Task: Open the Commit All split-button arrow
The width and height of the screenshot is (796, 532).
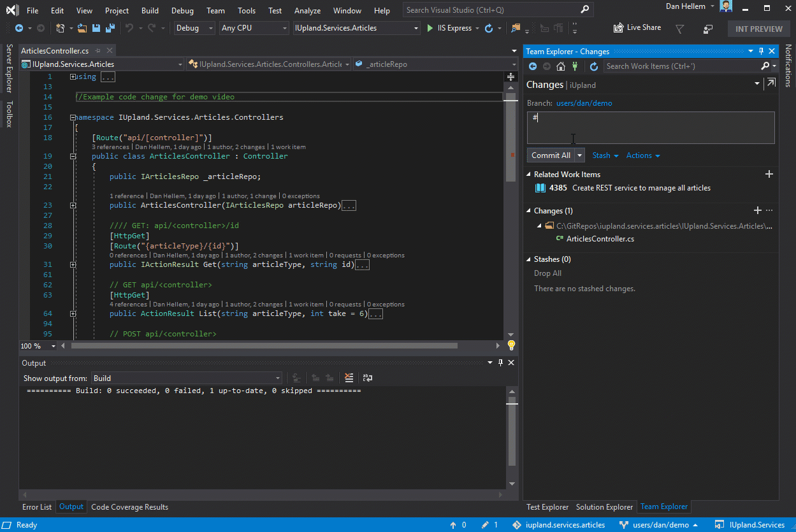Action: (580, 155)
